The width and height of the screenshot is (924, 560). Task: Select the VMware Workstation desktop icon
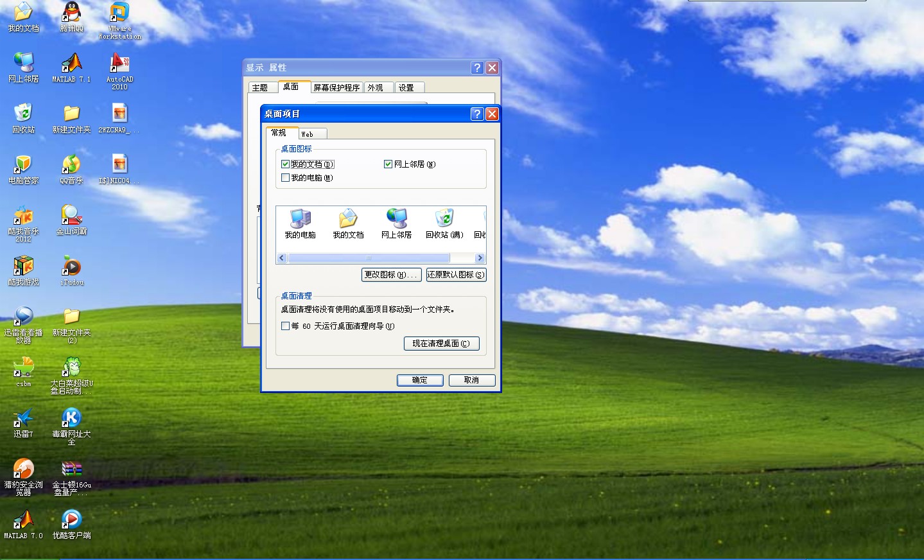pyautogui.click(x=119, y=21)
